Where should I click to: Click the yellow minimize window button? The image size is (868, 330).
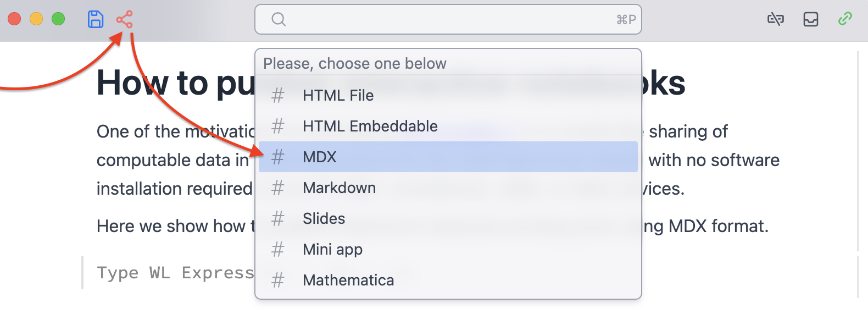36,19
